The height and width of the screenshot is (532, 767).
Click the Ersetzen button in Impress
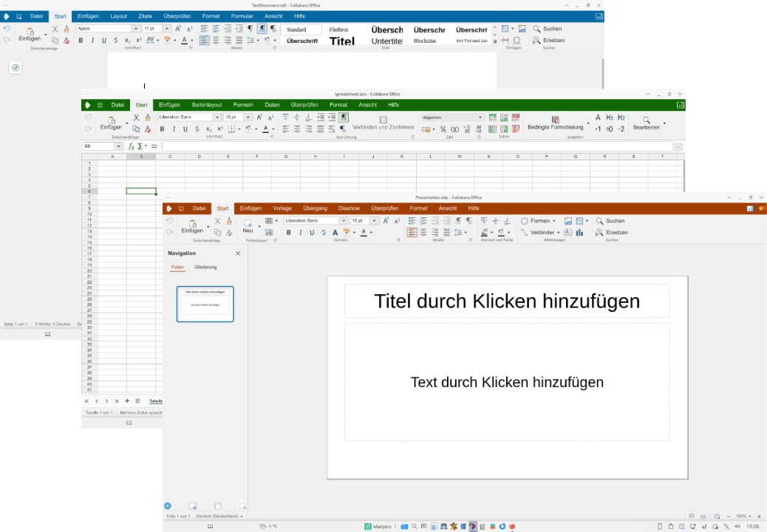click(x=611, y=233)
